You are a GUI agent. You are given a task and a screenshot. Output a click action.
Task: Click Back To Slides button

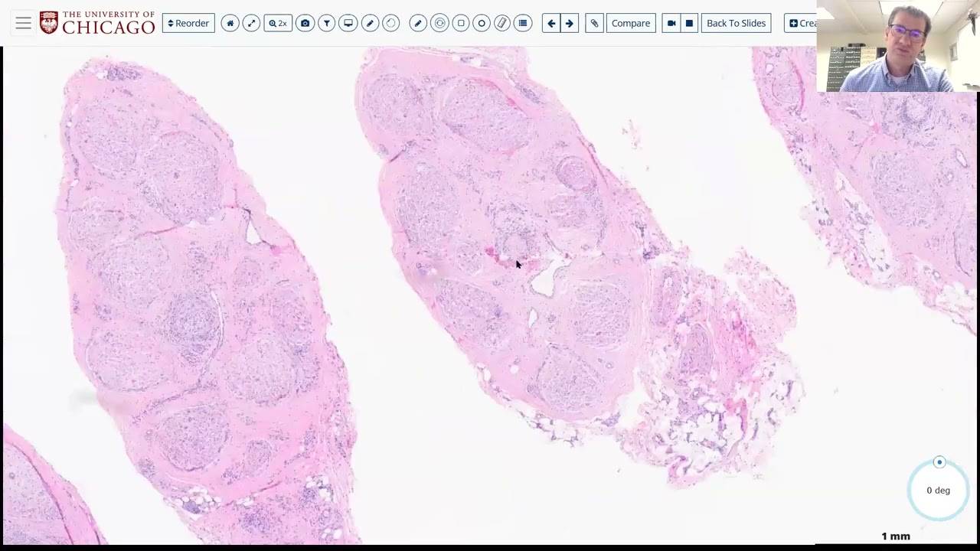736,23
